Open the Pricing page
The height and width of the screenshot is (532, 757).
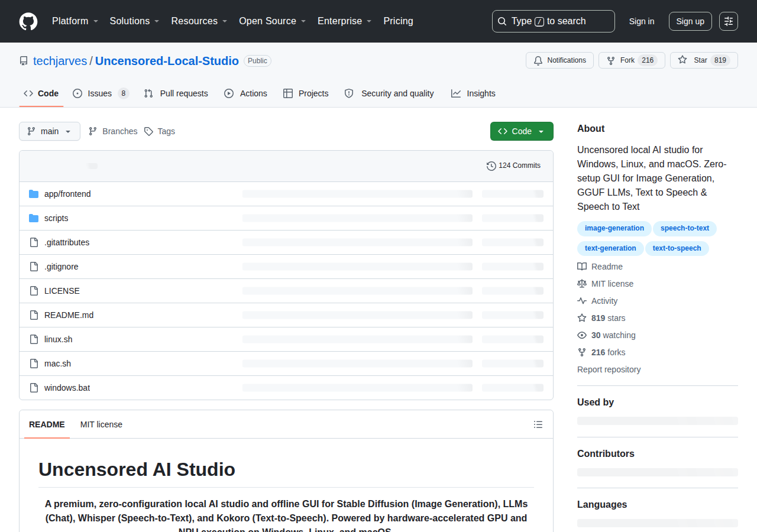[x=398, y=21]
